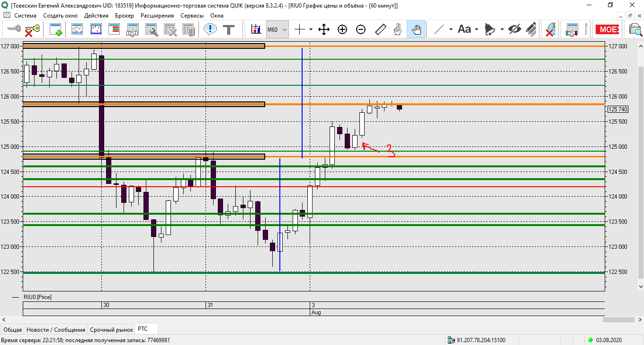Zoom out with the minus magnifier tool
Image resolution: width=644 pixels, height=345 pixels.
pos(361,30)
